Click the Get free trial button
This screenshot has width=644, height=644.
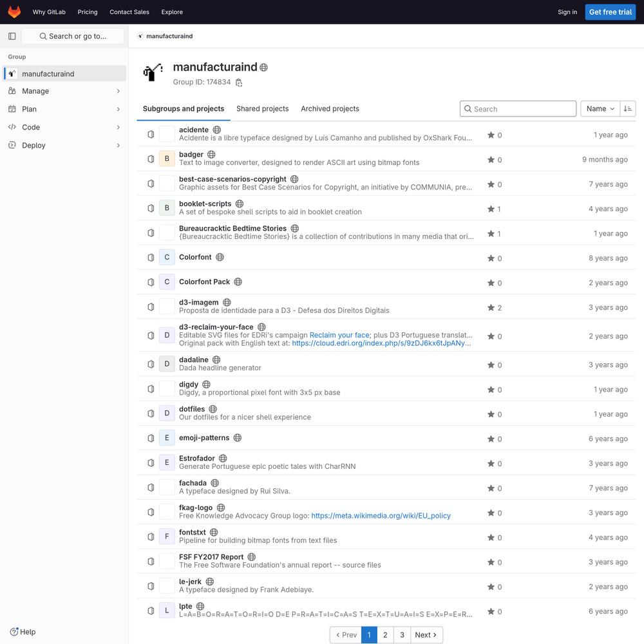pyautogui.click(x=611, y=12)
